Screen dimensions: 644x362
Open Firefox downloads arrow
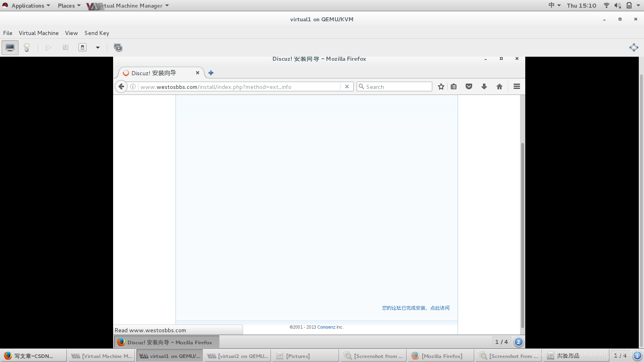pos(484,86)
